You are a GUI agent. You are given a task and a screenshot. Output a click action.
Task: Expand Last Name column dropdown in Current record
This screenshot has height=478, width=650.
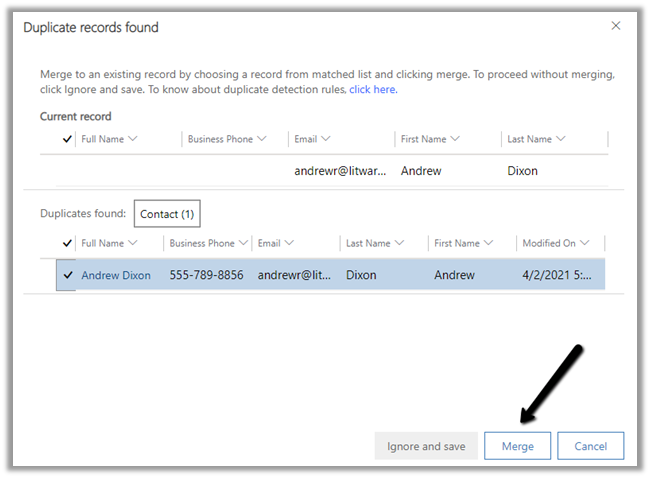pos(560,140)
